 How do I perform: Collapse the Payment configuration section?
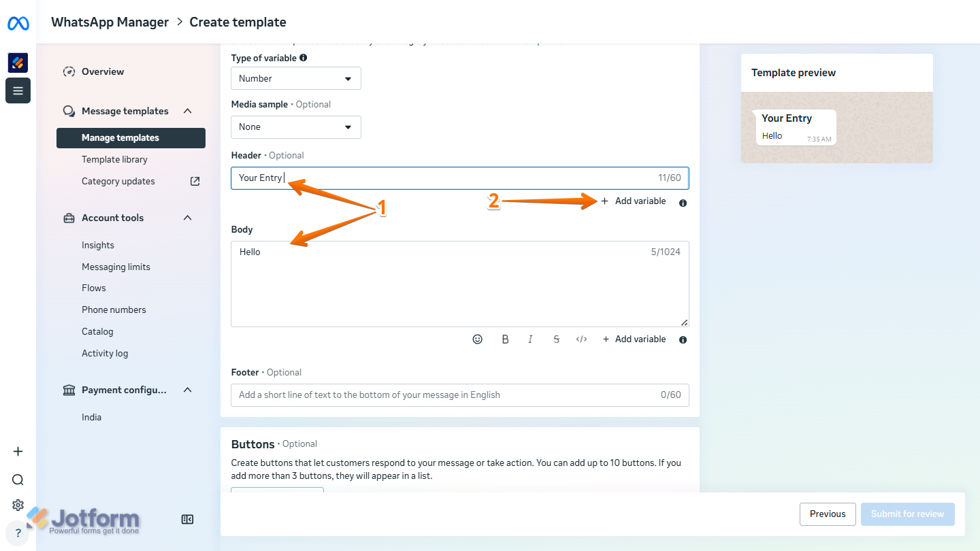click(x=188, y=390)
